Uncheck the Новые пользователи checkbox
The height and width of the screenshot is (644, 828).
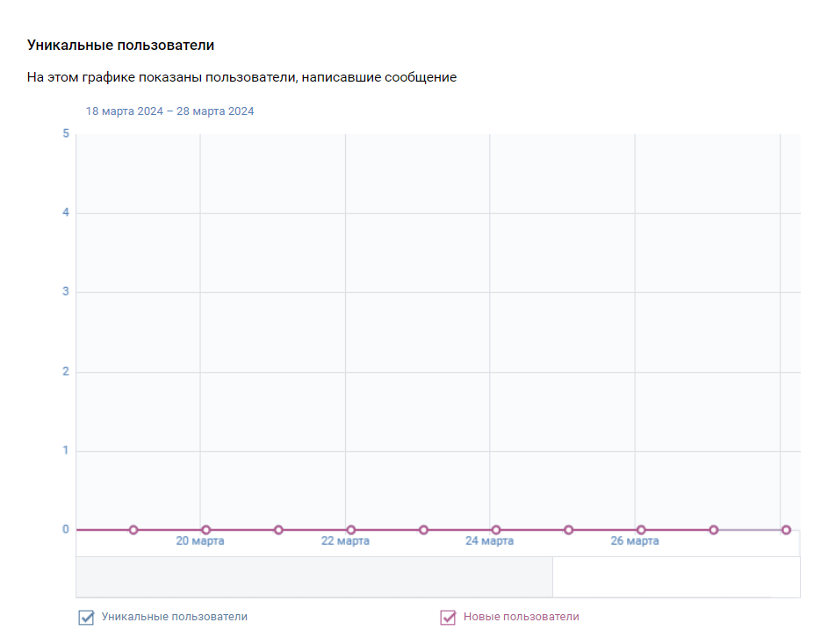(x=448, y=617)
